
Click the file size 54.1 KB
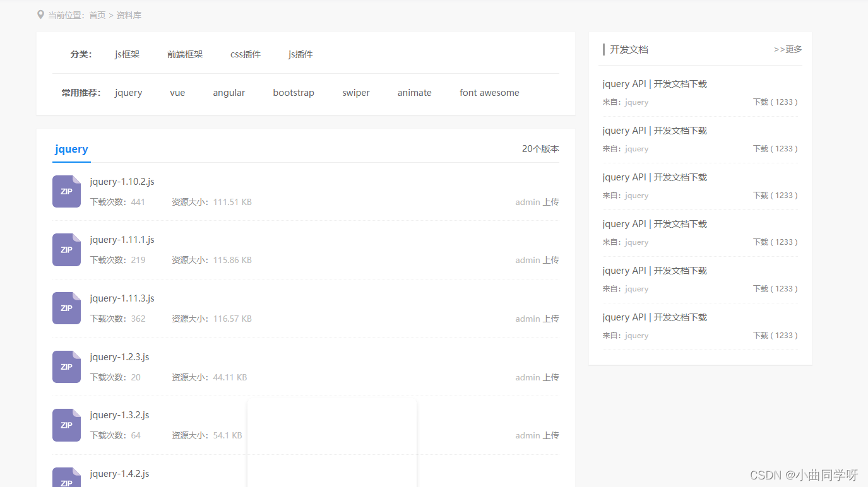pyautogui.click(x=227, y=435)
